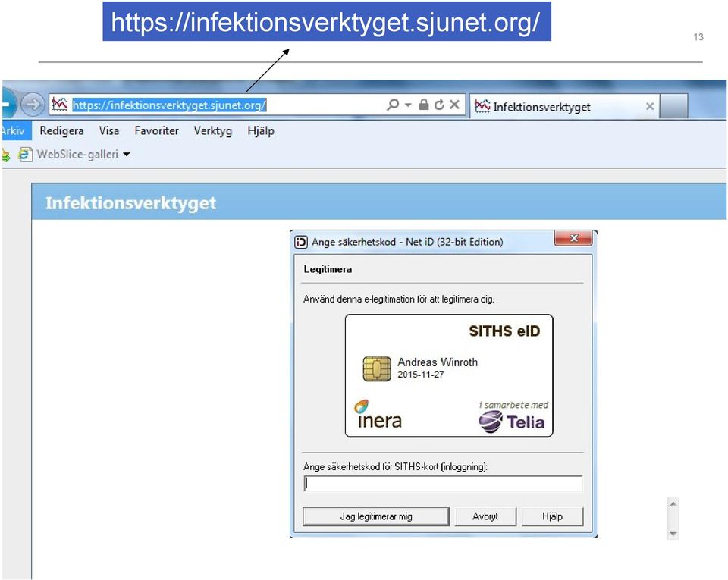
Task: Click the security padlock icon
Action: pos(423,105)
